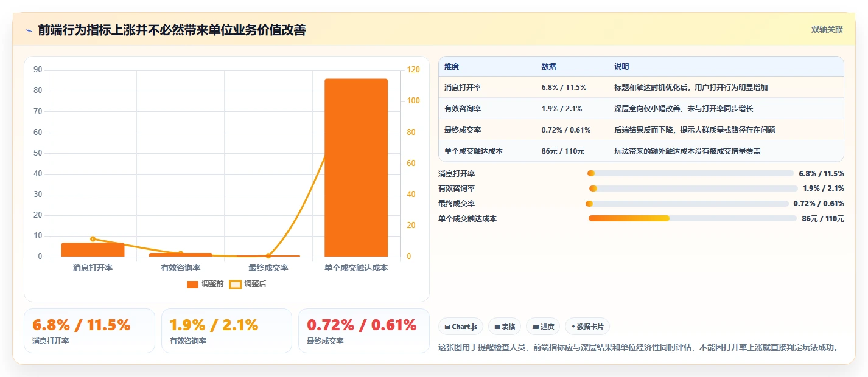This screenshot has width=868, height=377.
Task: Click table value 6.8% / 11.5%
Action: [564, 88]
